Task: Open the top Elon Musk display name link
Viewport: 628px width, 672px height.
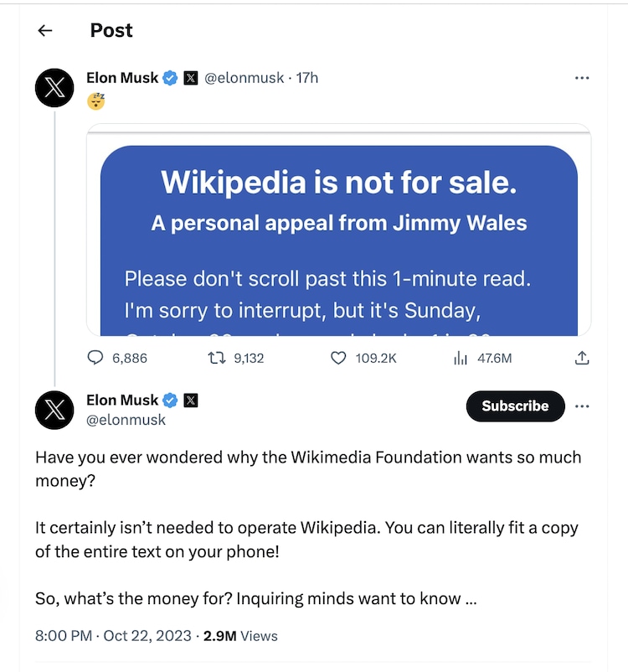Action: (122, 78)
